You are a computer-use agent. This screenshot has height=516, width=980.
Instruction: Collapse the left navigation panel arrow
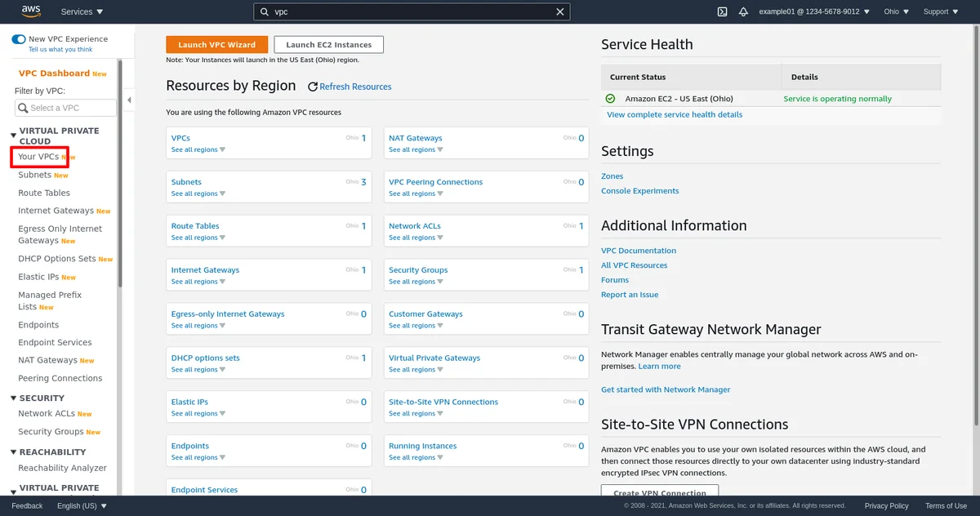[129, 100]
